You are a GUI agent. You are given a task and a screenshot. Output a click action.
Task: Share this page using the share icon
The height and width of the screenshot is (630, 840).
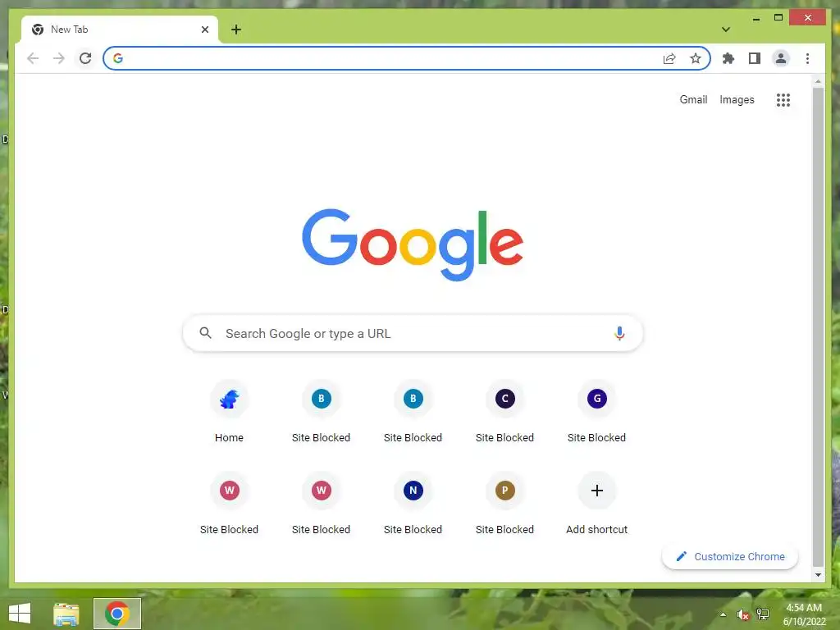coord(669,58)
